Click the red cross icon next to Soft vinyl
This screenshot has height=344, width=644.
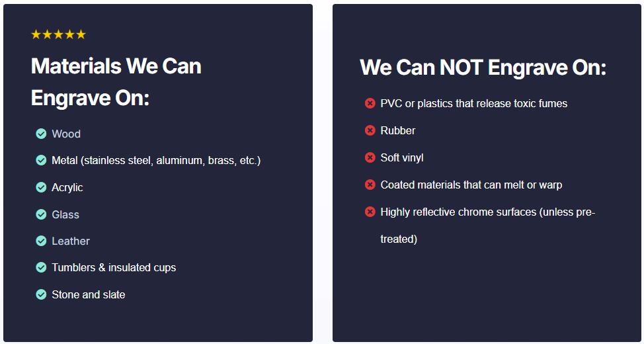tap(370, 157)
